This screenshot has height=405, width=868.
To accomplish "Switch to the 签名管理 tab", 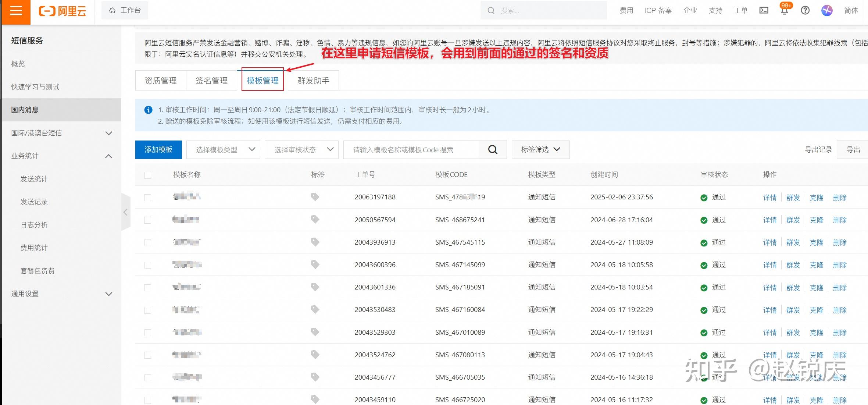I will coord(212,80).
